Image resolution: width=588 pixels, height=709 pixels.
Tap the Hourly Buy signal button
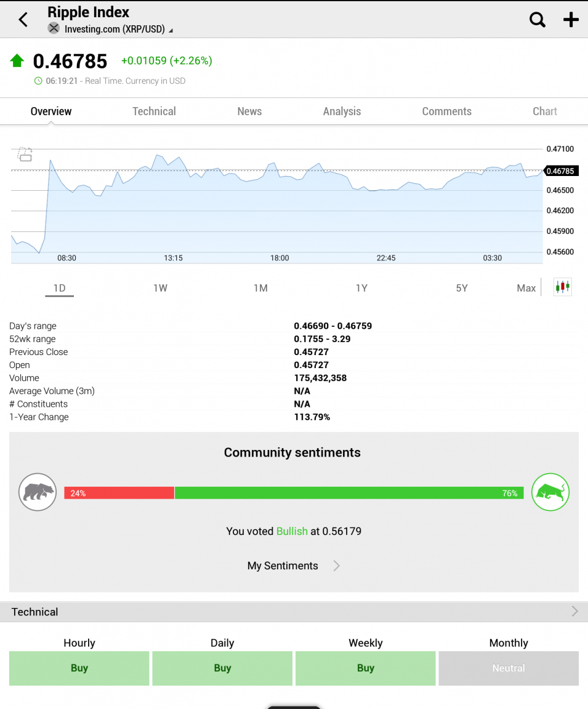pyautogui.click(x=79, y=668)
